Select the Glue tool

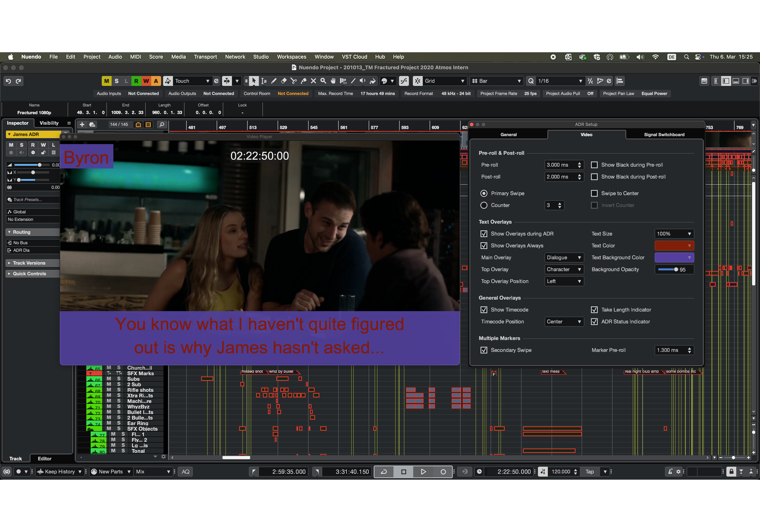304,81
